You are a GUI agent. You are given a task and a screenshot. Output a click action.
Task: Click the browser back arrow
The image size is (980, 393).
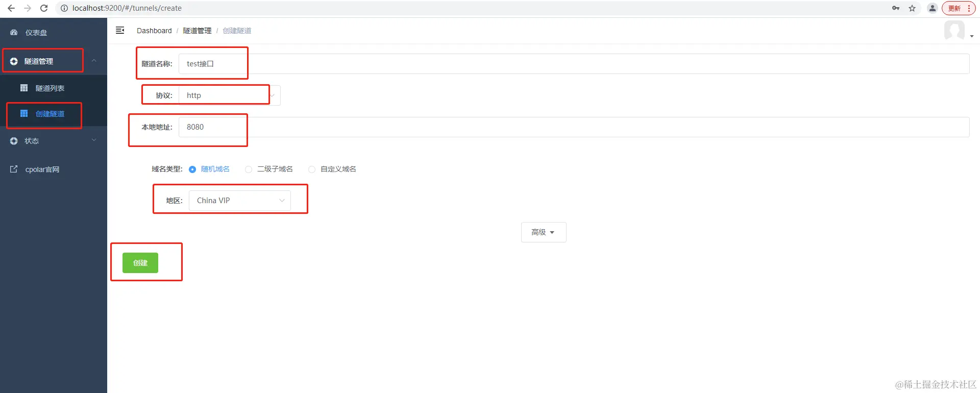[x=11, y=8]
